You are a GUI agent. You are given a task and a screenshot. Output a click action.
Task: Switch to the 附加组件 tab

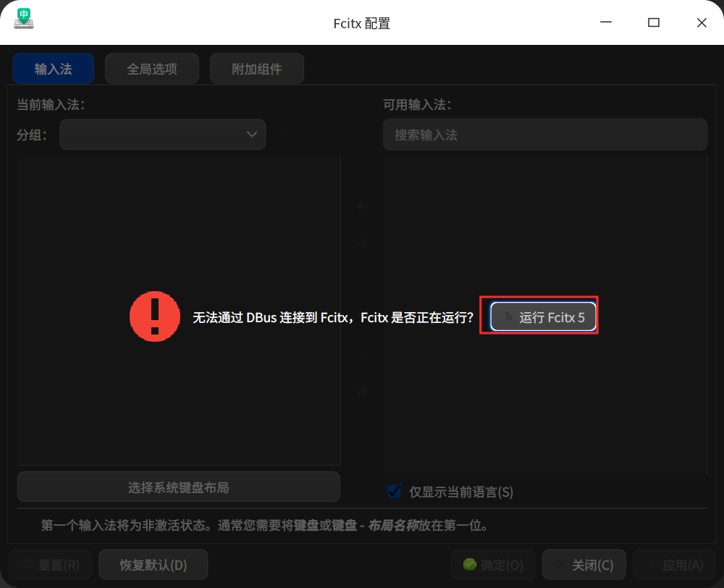(256, 68)
